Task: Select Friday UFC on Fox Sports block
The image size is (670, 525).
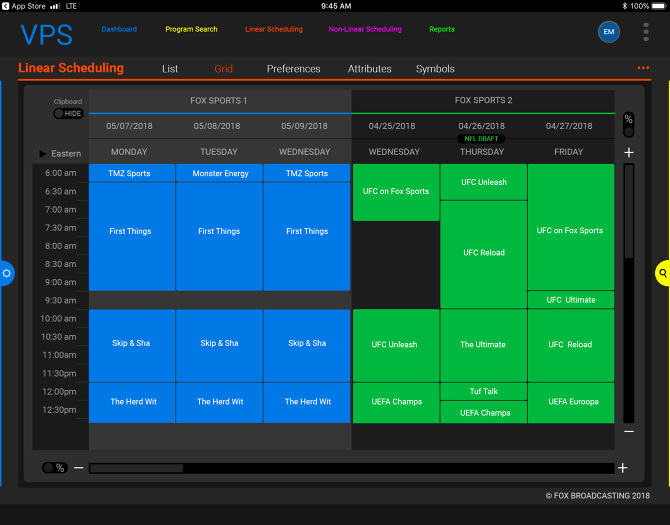Action: 571,227
